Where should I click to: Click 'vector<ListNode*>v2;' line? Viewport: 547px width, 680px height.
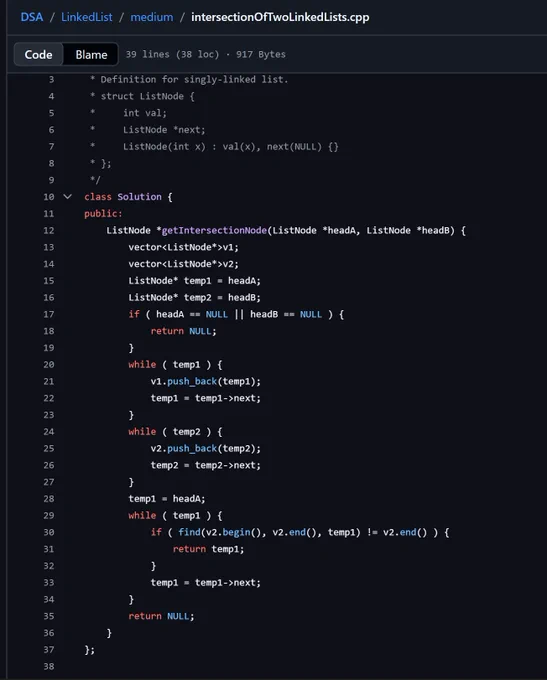[183, 264]
